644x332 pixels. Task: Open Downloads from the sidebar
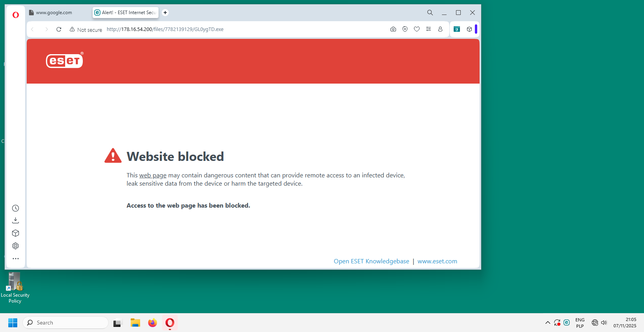click(x=16, y=221)
